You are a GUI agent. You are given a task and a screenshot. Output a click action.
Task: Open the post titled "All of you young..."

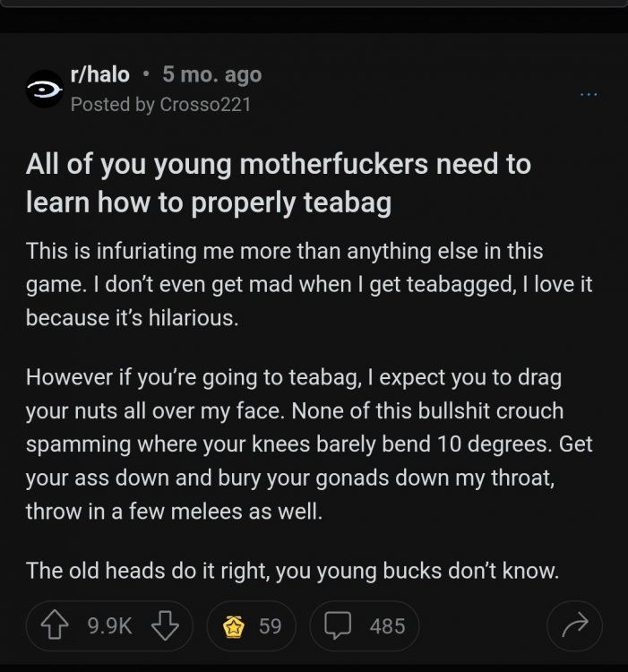click(278, 184)
